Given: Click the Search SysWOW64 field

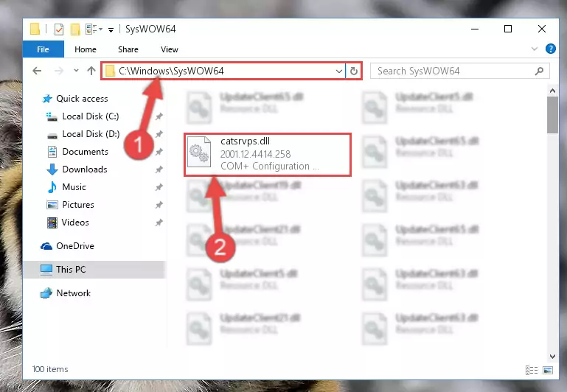Looking at the screenshot, I should [x=460, y=71].
